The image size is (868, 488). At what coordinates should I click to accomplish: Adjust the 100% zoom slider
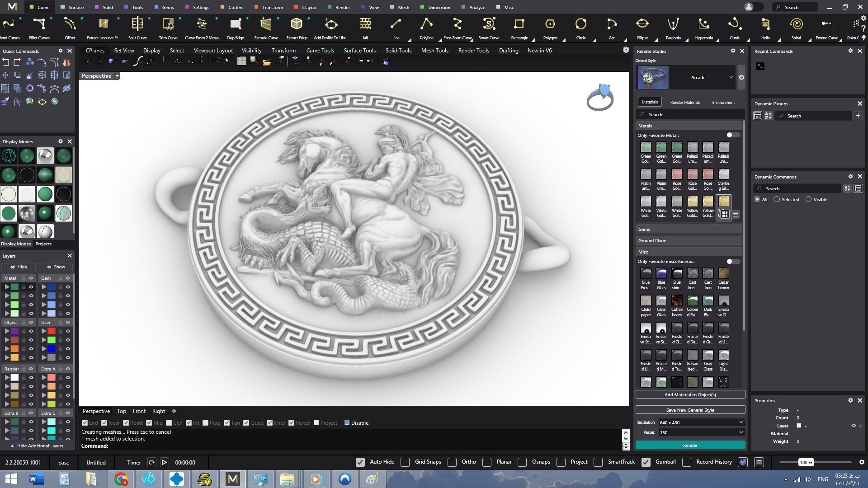click(x=806, y=462)
